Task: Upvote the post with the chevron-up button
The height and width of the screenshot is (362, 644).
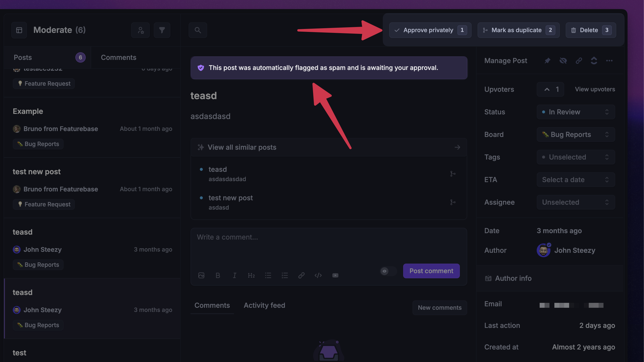Action: pyautogui.click(x=550, y=89)
